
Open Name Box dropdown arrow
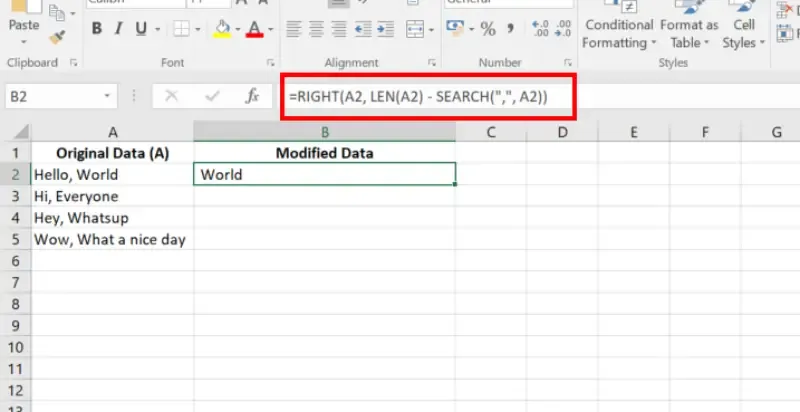[107, 96]
